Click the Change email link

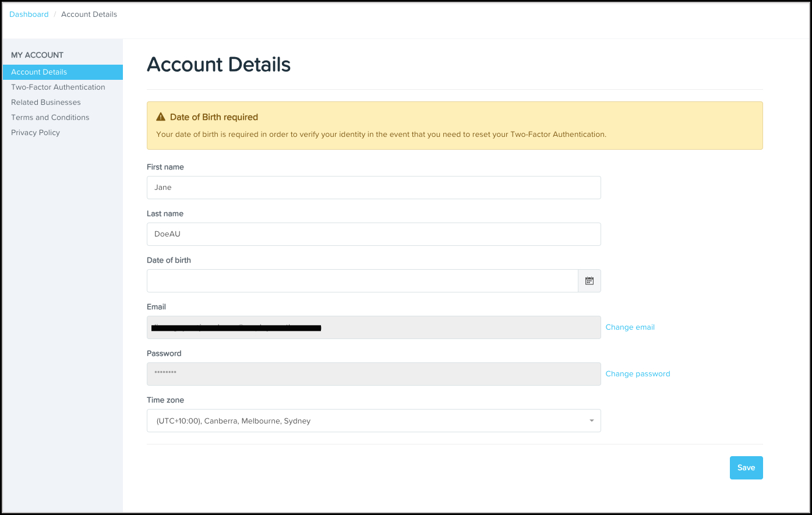[630, 327]
